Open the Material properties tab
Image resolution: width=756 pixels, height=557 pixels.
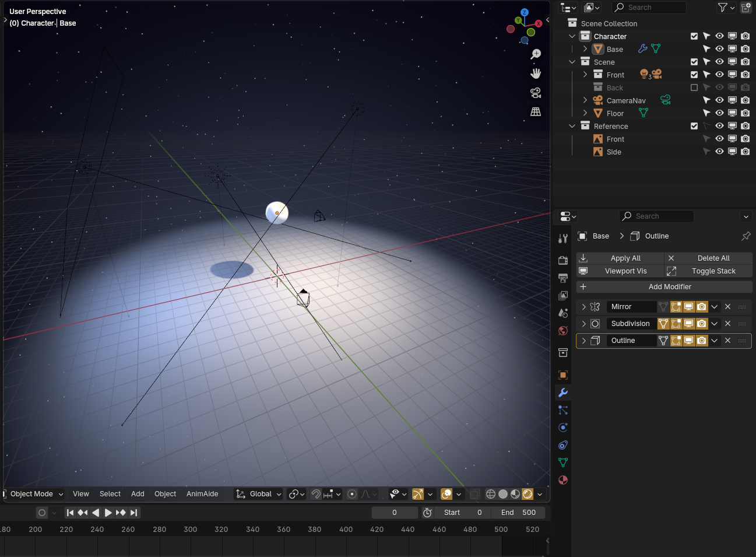562,480
